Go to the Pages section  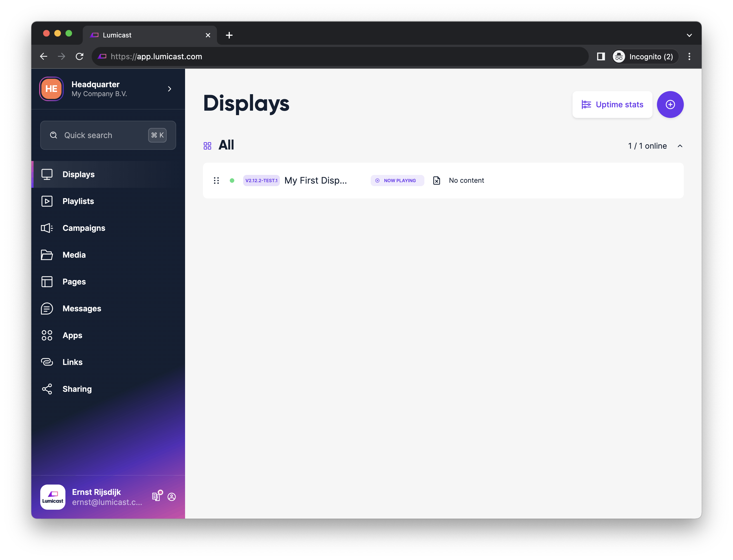[x=74, y=282]
